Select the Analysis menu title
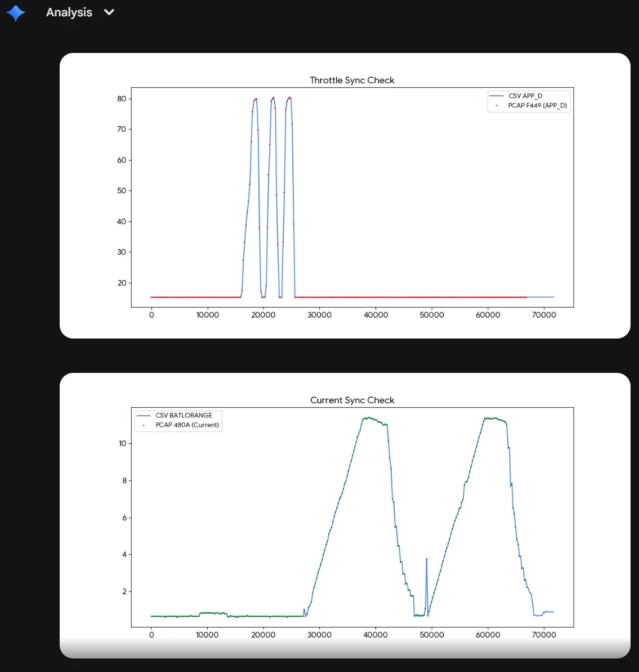The image size is (639, 672). click(x=69, y=12)
